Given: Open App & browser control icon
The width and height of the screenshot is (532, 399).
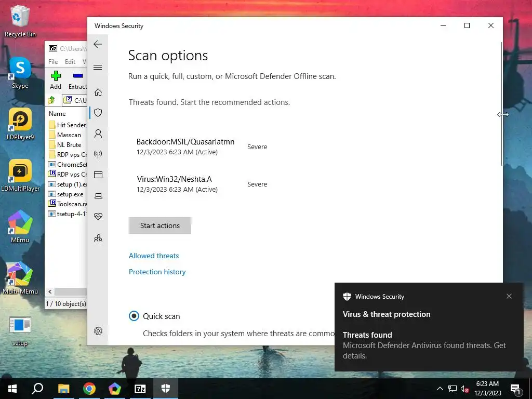Looking at the screenshot, I should point(98,175).
